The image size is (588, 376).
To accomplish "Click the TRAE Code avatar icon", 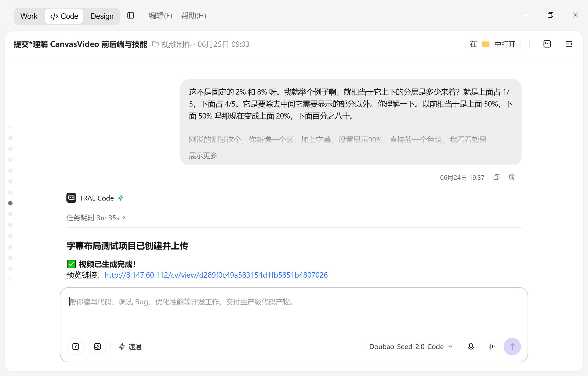I will 71,198.
